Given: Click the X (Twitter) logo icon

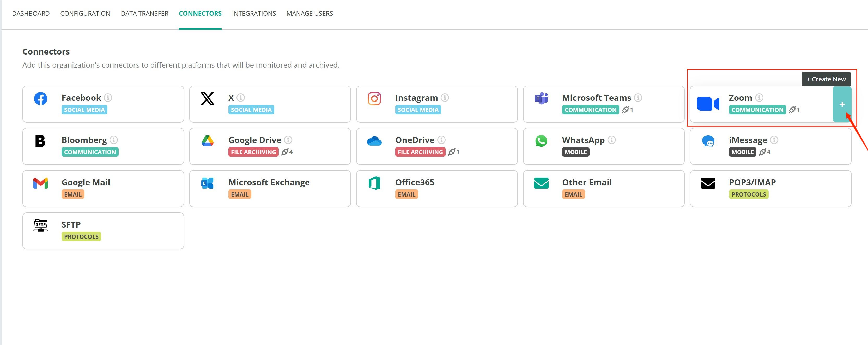Looking at the screenshot, I should pyautogui.click(x=207, y=99).
